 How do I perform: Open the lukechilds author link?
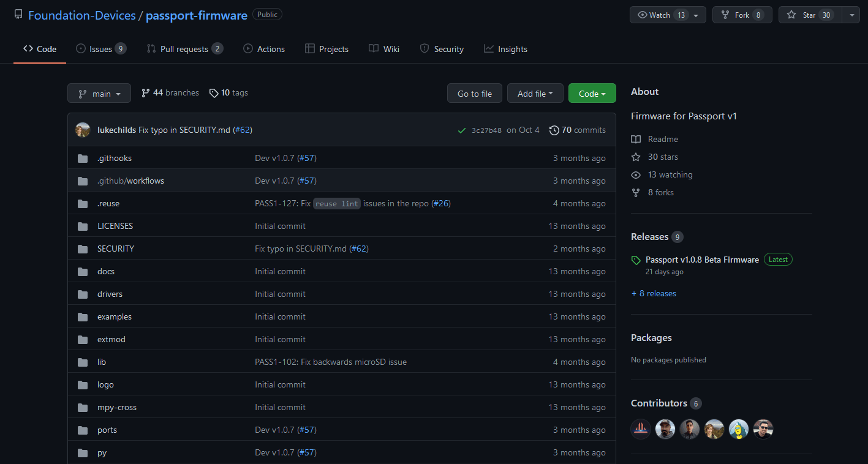click(x=116, y=130)
